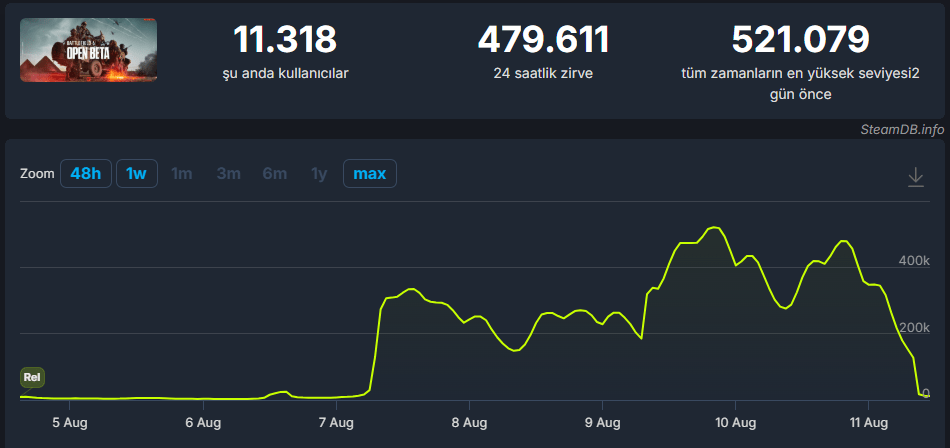950x448 pixels.
Task: Open the Battlefield Open Beta game thumbnail
Action: coord(88,50)
